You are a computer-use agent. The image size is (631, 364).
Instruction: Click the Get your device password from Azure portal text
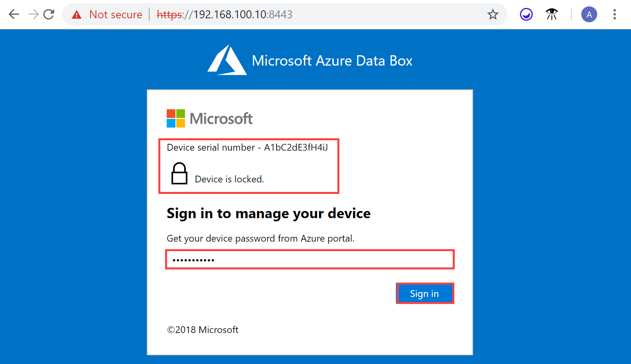(261, 238)
